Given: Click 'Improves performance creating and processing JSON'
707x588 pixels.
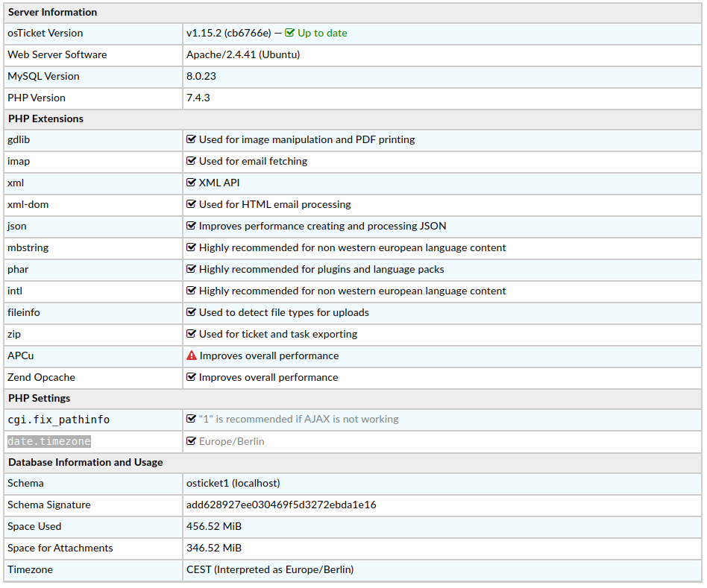Looking at the screenshot, I should tap(322, 227).
